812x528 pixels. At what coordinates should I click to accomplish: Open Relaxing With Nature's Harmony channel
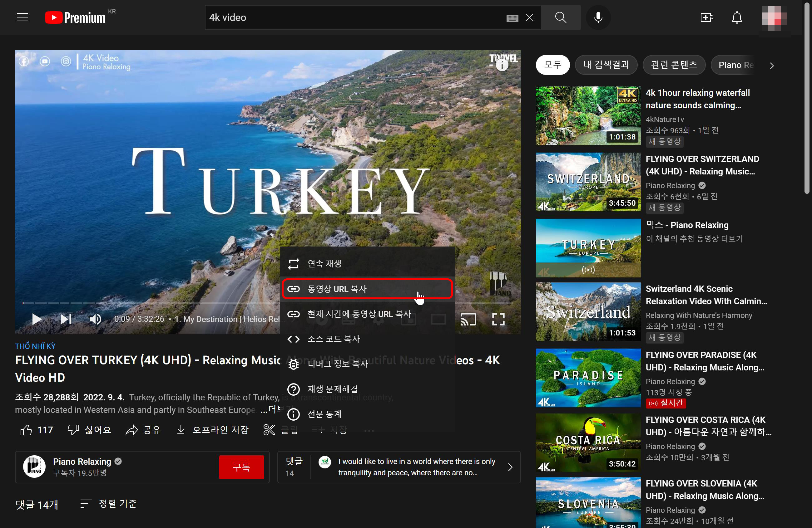699,315
